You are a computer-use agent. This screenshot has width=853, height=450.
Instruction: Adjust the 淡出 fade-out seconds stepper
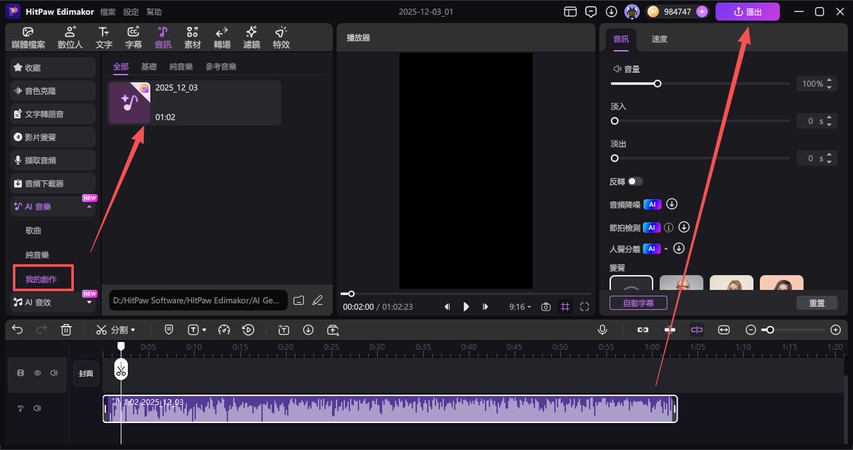pos(829,158)
